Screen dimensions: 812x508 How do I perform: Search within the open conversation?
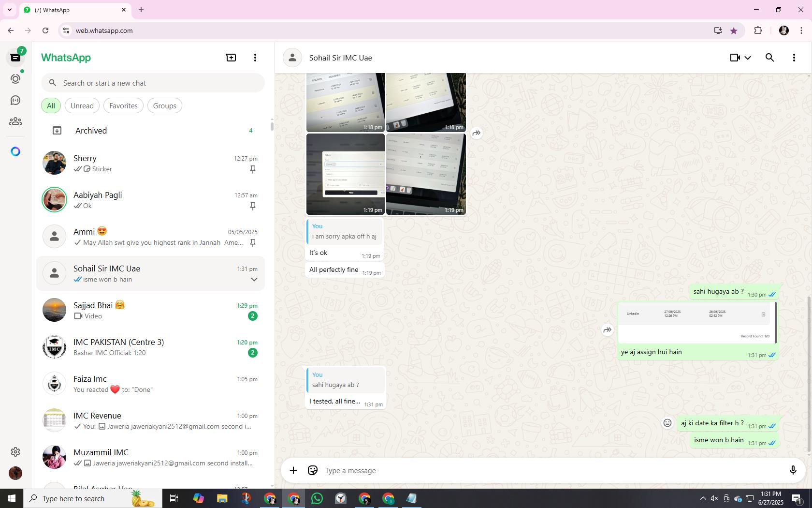(x=770, y=58)
